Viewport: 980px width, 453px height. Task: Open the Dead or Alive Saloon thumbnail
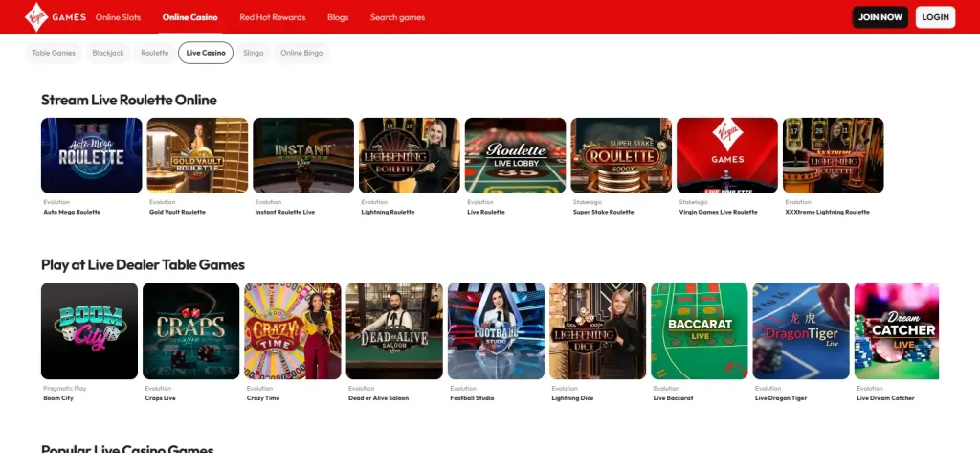(x=394, y=331)
